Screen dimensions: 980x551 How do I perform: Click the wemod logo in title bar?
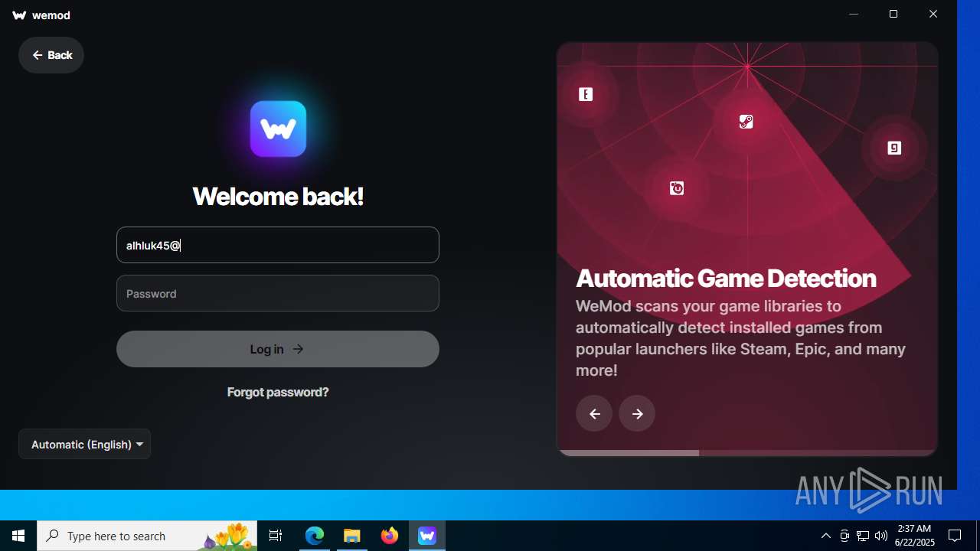pyautogui.click(x=41, y=15)
